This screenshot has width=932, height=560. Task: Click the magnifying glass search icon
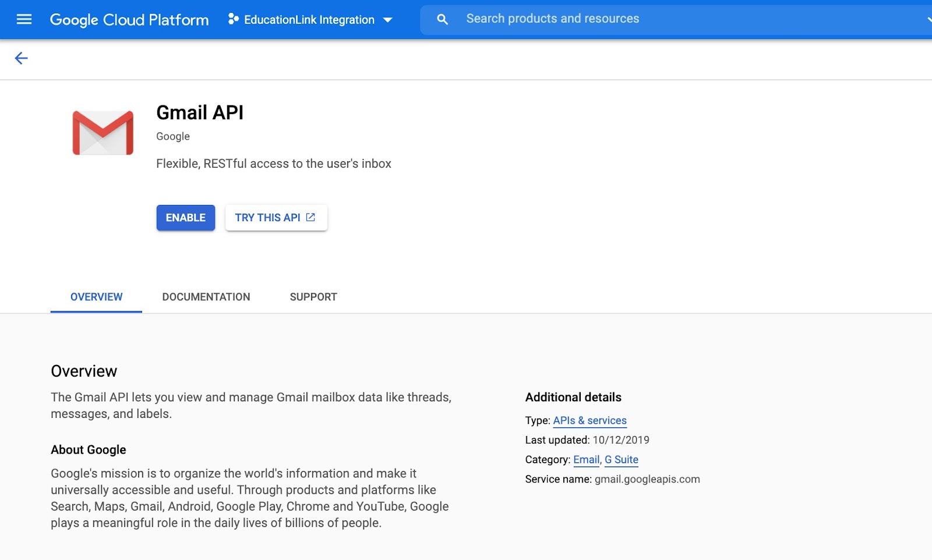[442, 19]
